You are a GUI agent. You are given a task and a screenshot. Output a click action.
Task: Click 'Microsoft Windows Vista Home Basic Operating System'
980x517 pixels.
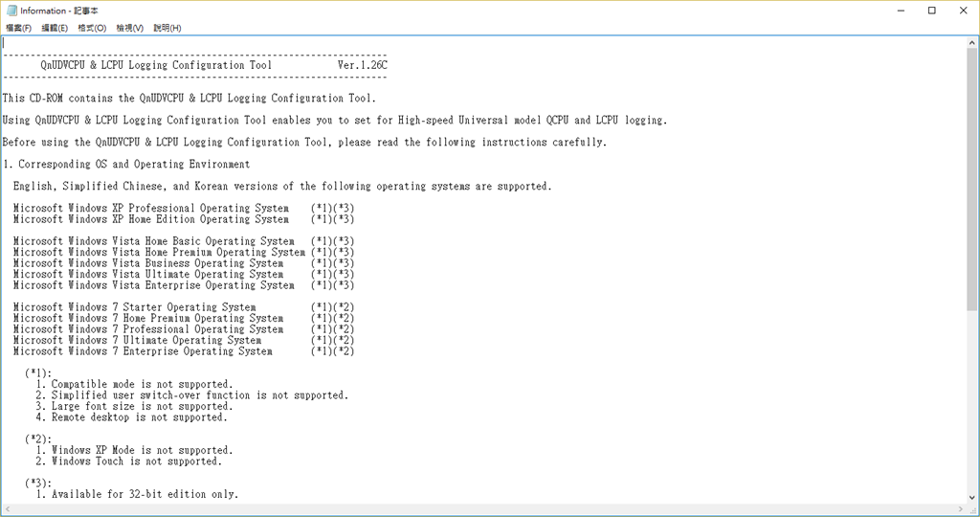click(x=154, y=240)
